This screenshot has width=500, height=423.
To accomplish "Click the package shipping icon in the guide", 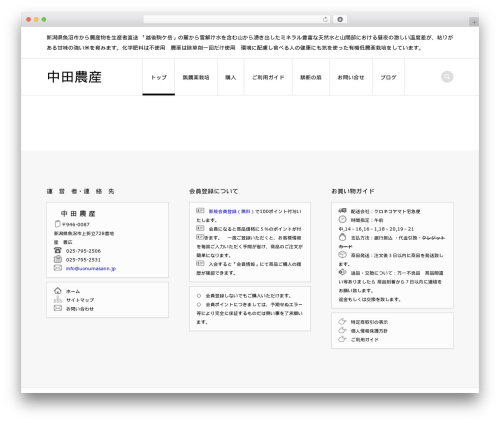I will [x=342, y=254].
